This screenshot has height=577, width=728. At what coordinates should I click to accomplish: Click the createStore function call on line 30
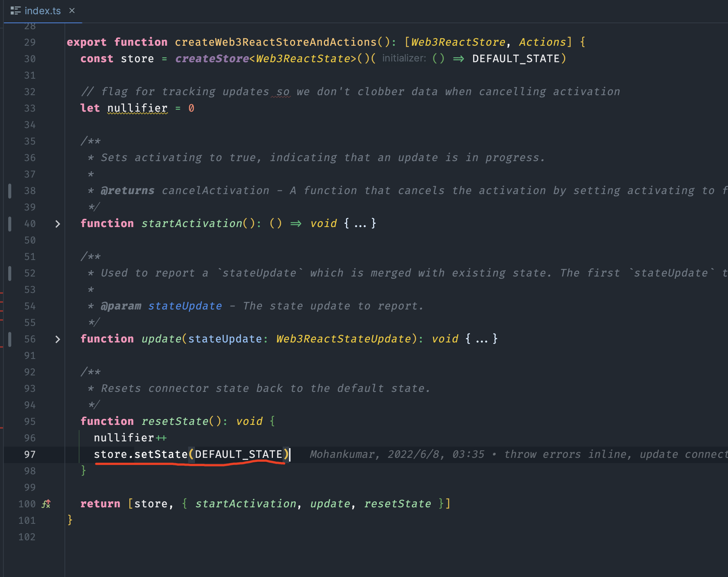212,59
